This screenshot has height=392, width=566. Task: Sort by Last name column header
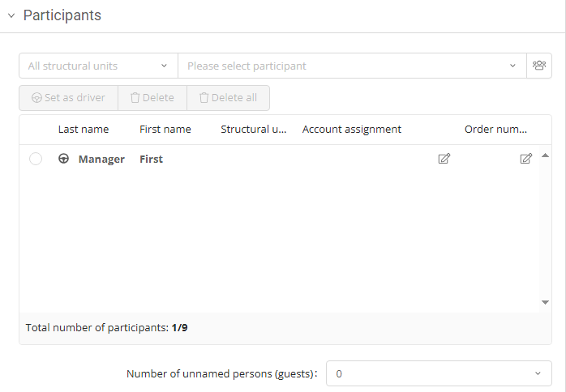pyautogui.click(x=84, y=130)
